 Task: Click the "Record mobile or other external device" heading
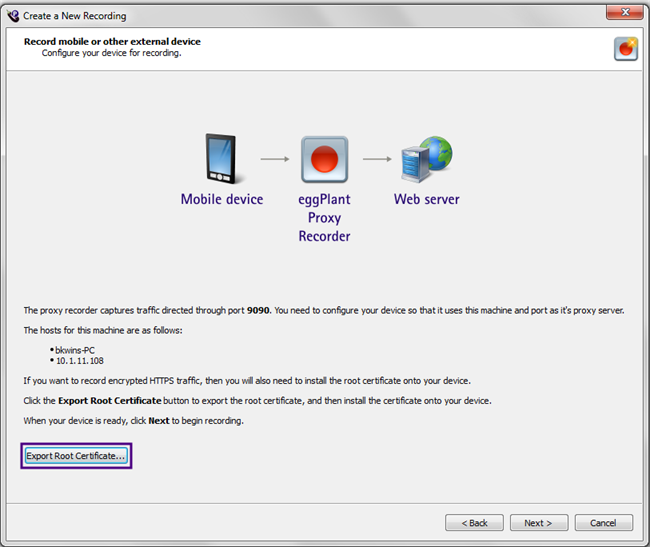(x=112, y=42)
